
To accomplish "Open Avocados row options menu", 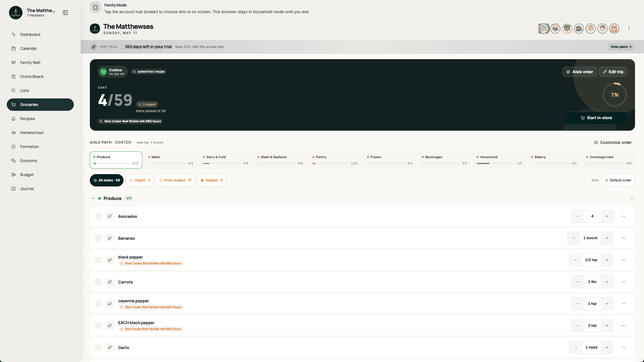I will 624,216.
